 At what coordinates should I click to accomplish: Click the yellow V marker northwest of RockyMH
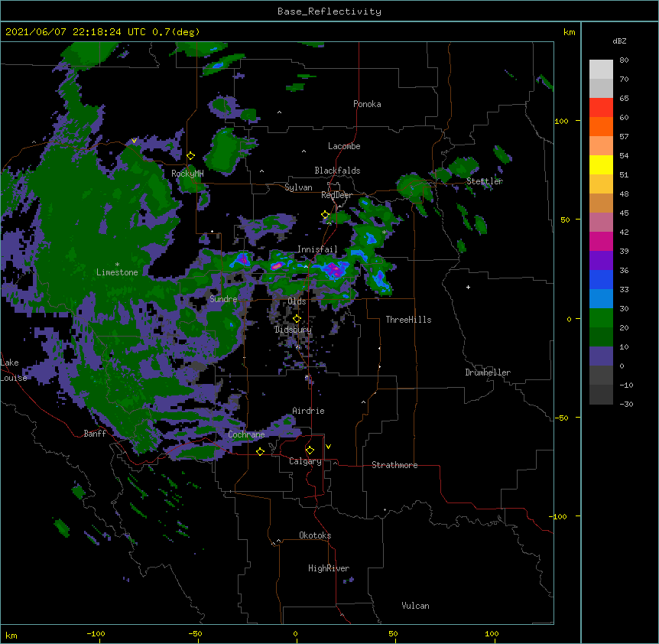[134, 141]
